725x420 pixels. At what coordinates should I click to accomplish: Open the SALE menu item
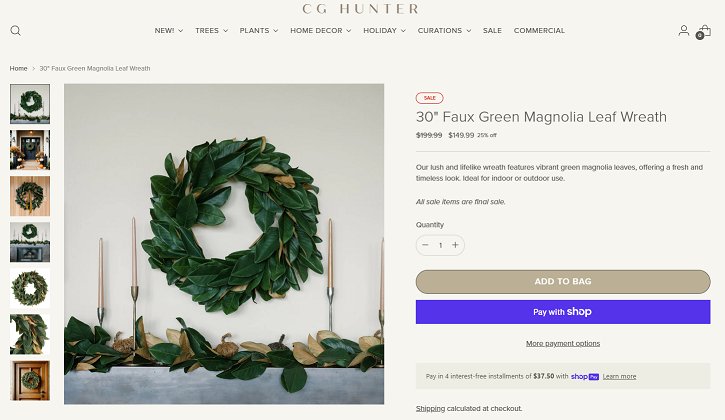492,31
